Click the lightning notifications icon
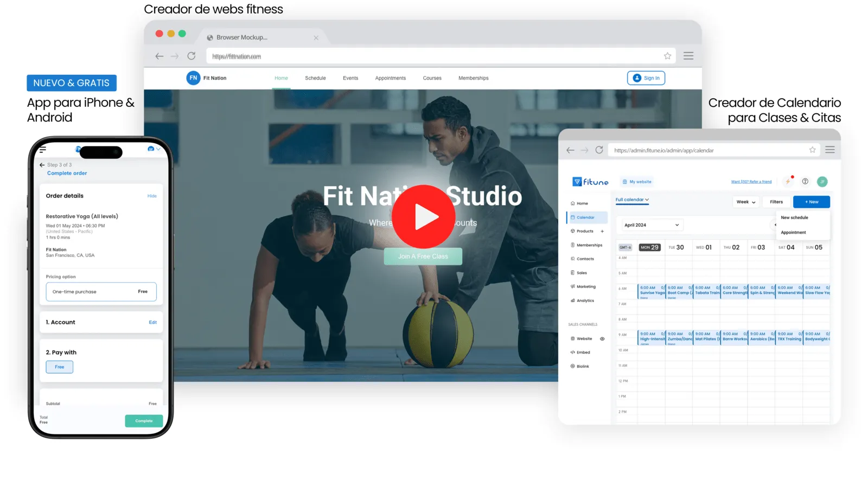868x493 pixels. tap(788, 181)
